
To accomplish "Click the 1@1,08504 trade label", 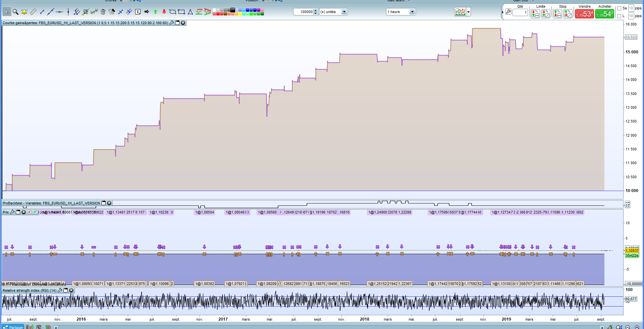I will [205, 213].
